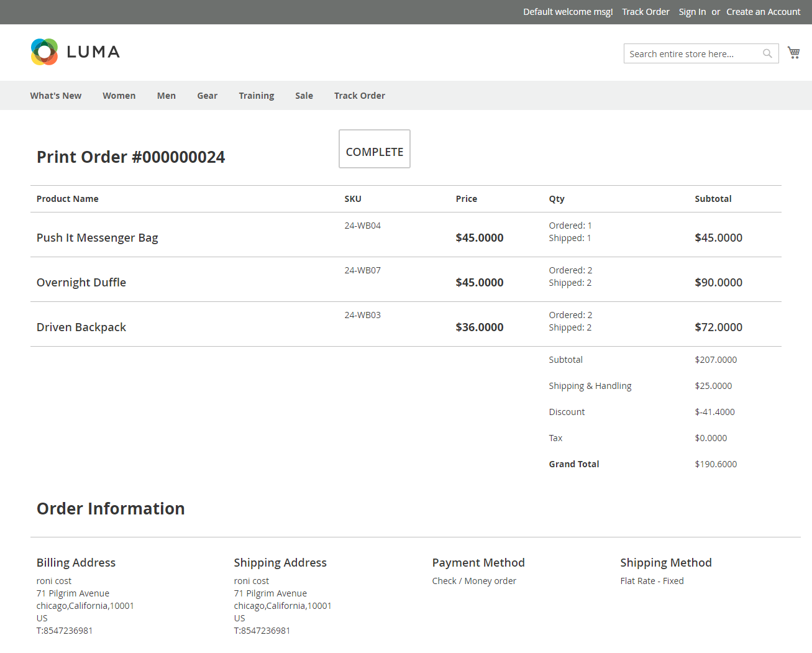The width and height of the screenshot is (812, 653).
Task: Click the Grand Total amount $190.6000
Action: (716, 464)
